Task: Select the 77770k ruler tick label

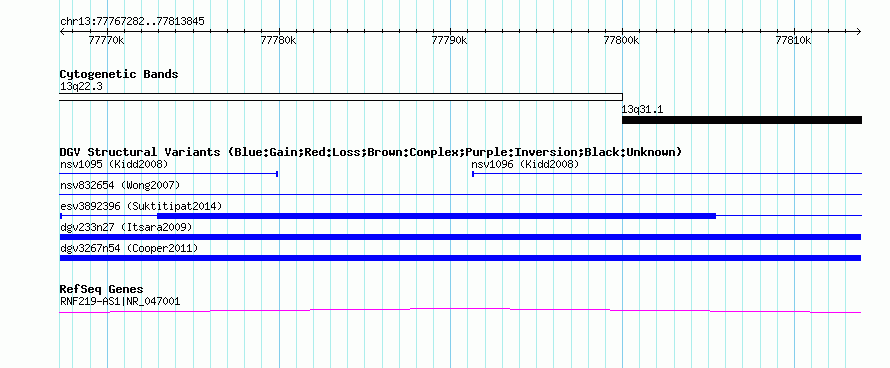Action: point(107,40)
